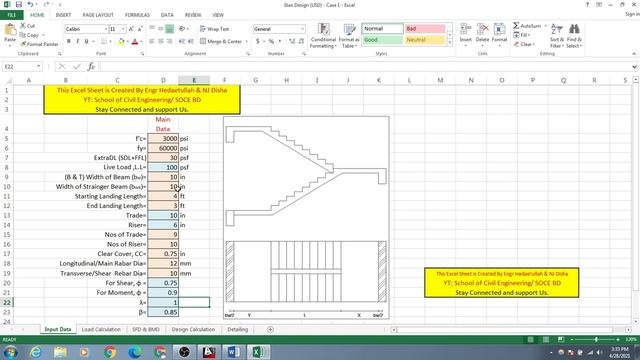The image size is (640, 360).
Task: Click the Insert cells icon
Action: [x=465, y=30]
